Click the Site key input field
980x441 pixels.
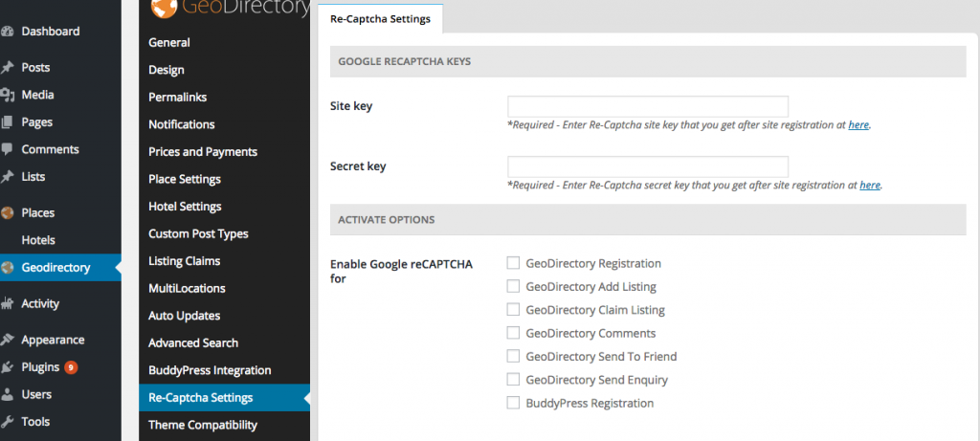(648, 106)
